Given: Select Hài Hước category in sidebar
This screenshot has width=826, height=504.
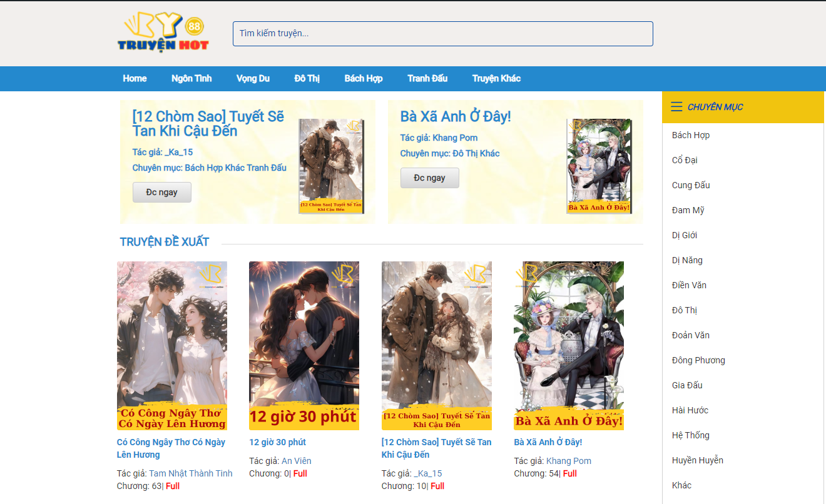Looking at the screenshot, I should pyautogui.click(x=690, y=410).
